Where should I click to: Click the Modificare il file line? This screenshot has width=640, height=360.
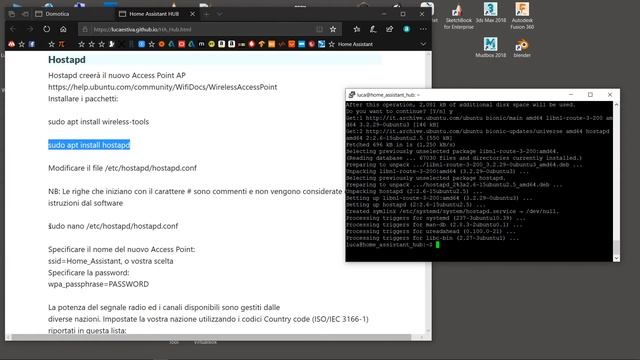point(122,168)
